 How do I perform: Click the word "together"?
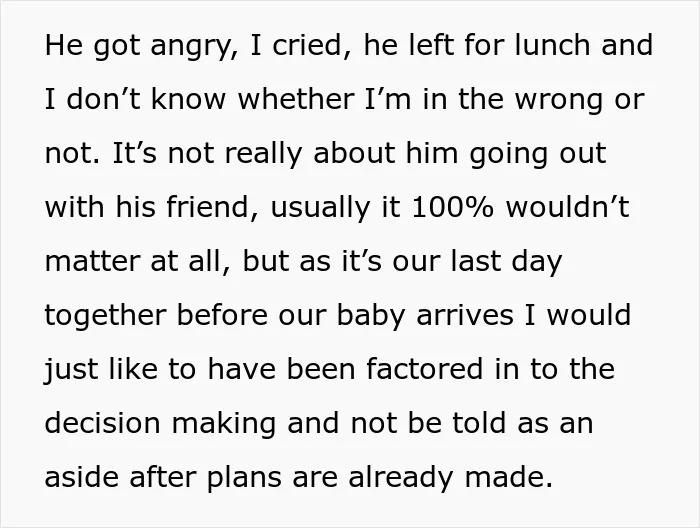tap(106, 317)
